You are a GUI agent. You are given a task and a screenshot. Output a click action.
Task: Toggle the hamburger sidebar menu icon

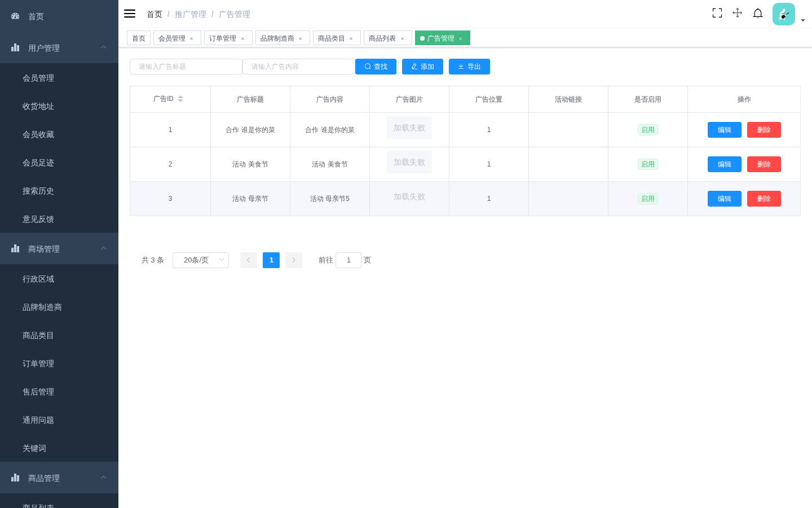(130, 14)
